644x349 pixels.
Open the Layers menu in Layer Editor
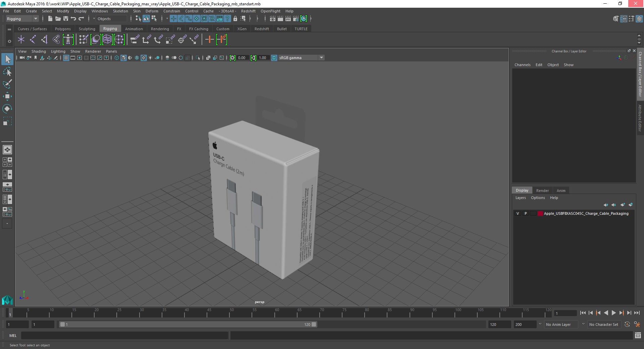[521, 198]
